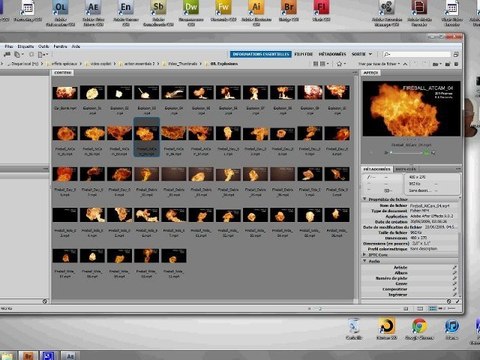Click the ascending sort order arrow
This screenshot has width=480, height=360.
click(405, 64)
